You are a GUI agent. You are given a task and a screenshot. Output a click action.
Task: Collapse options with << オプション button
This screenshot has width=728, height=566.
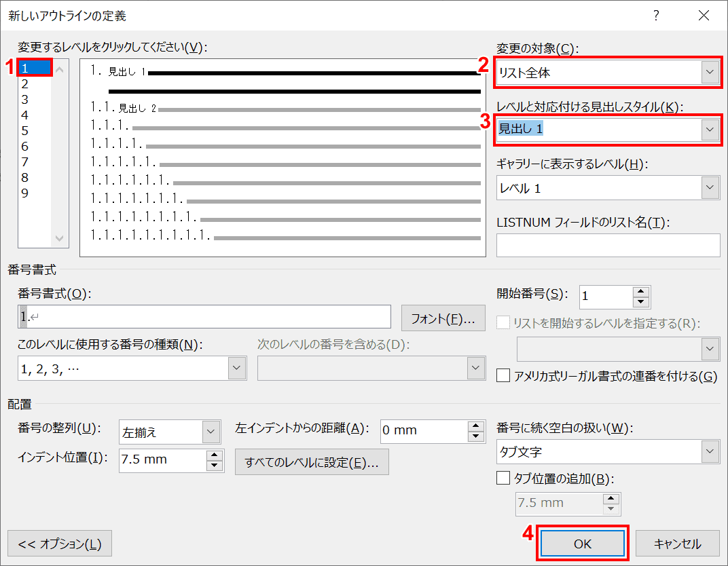tap(60, 544)
